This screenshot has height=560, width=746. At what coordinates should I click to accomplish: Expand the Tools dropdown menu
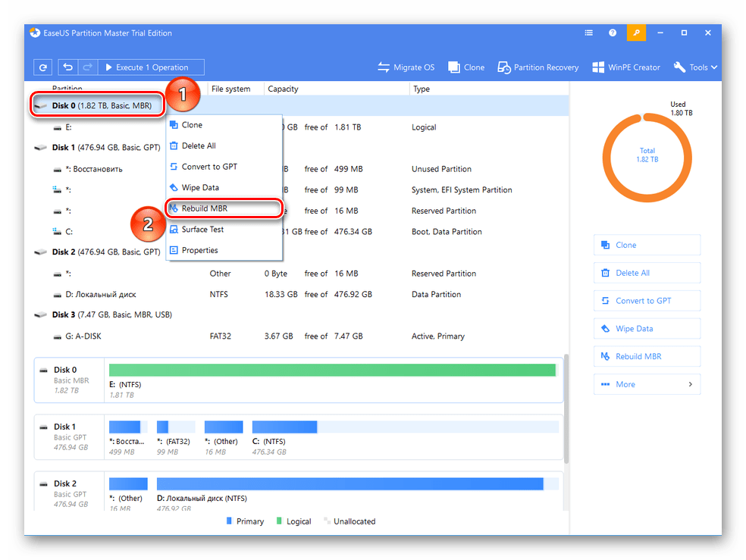click(695, 67)
